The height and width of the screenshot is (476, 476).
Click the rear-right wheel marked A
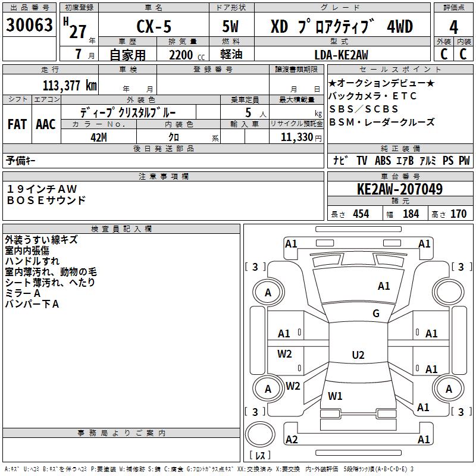coord(449,389)
